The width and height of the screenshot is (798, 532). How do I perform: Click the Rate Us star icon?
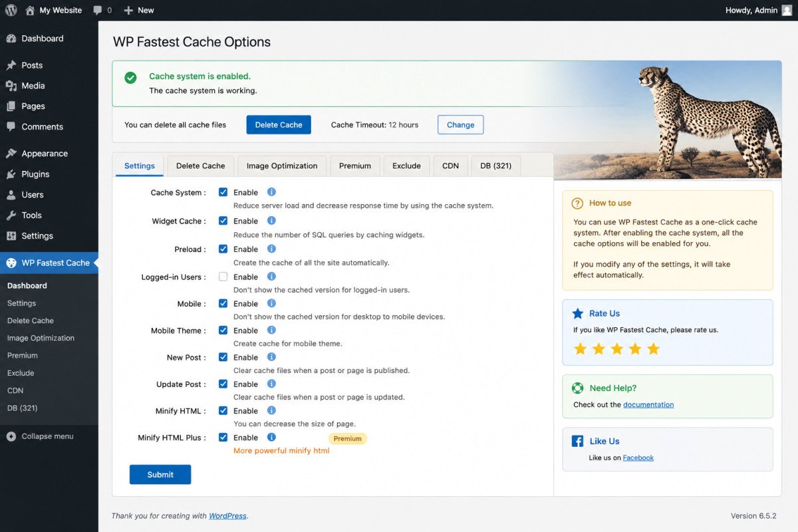[x=577, y=313]
